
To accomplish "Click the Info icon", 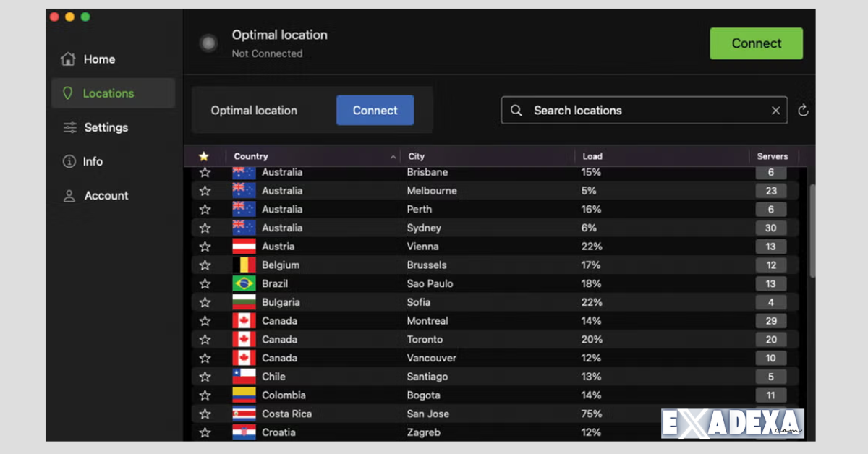I will pyautogui.click(x=68, y=161).
